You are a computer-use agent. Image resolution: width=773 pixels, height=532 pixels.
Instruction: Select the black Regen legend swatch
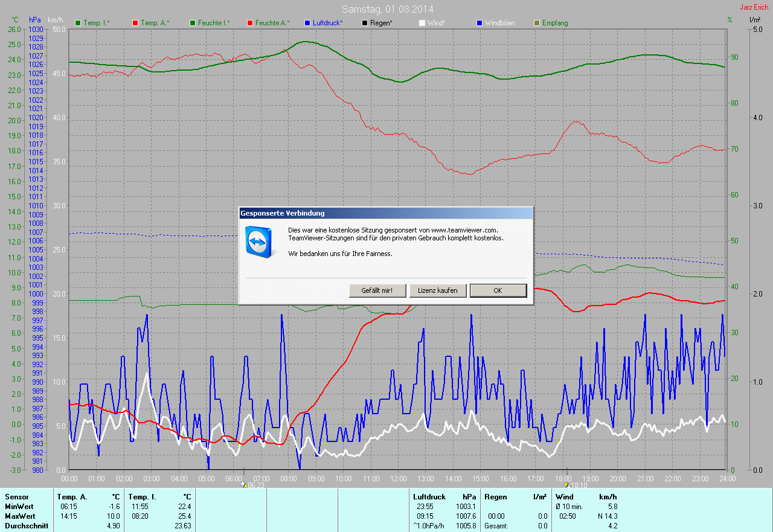click(x=364, y=23)
